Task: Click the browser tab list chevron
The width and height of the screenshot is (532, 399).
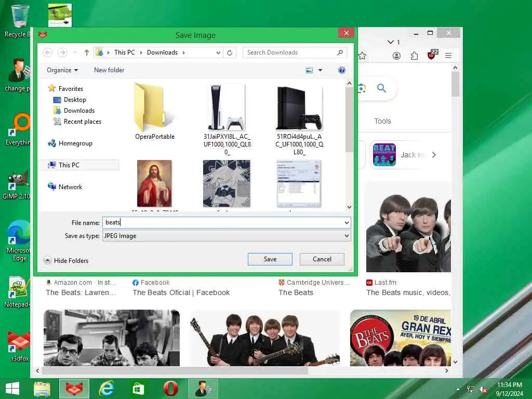Action: pos(391,42)
